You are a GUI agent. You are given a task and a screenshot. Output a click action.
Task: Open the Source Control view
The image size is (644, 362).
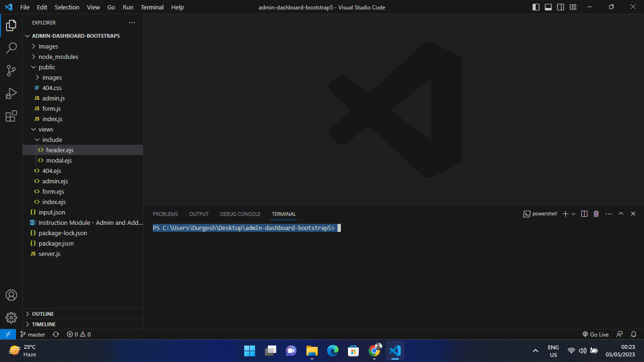[x=11, y=71]
